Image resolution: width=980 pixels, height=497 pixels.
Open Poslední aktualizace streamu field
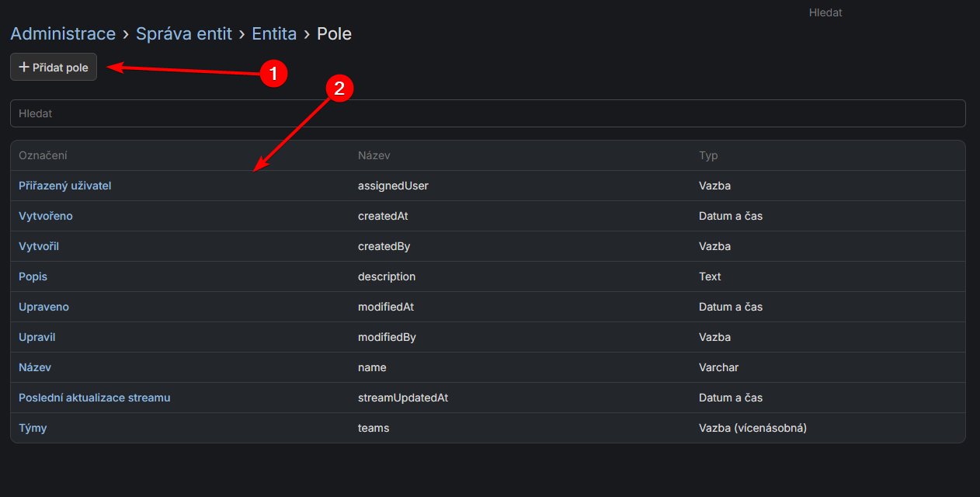(x=94, y=398)
